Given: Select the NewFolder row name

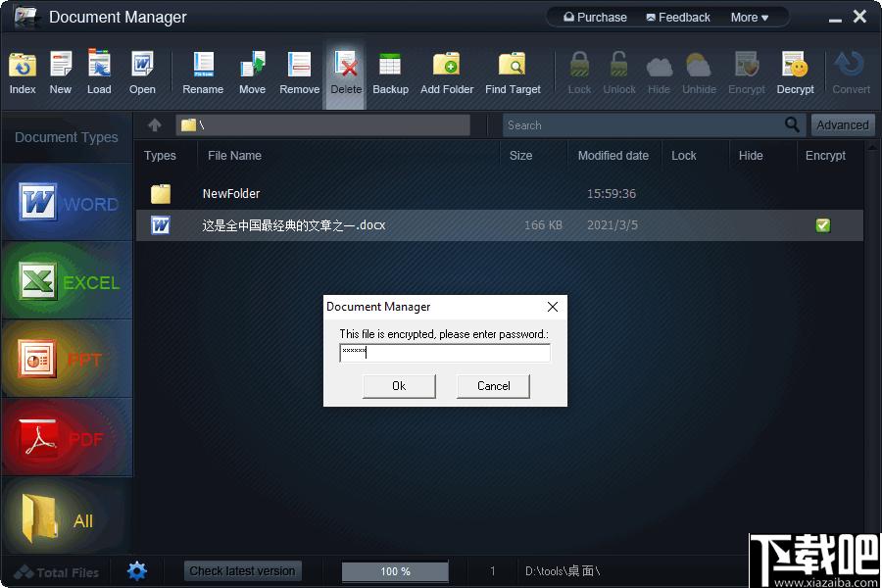Looking at the screenshot, I should pos(231,194).
